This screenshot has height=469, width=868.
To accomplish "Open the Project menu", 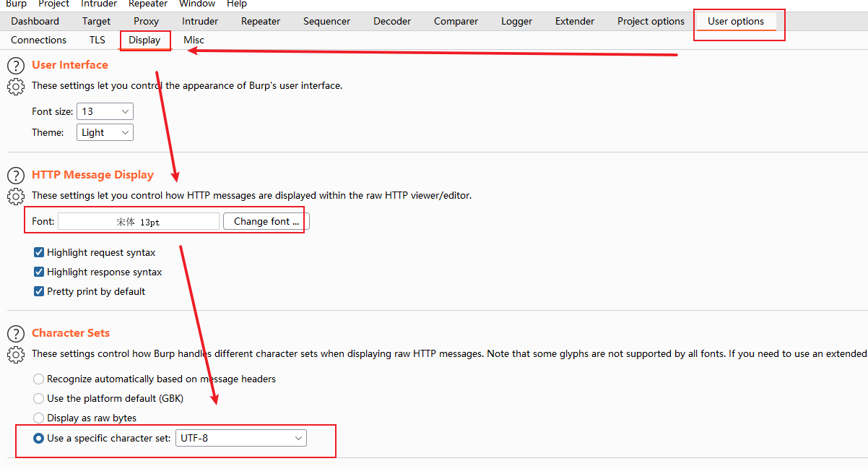I will tap(53, 4).
